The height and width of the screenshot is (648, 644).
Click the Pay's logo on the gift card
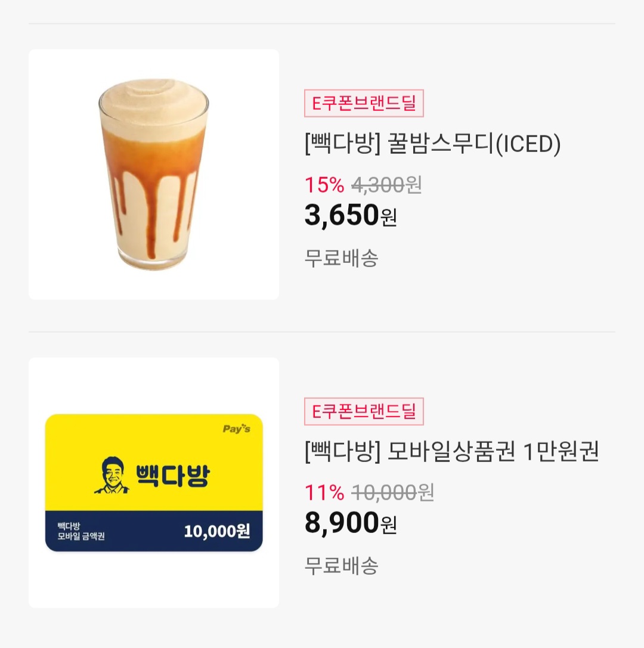(237, 429)
